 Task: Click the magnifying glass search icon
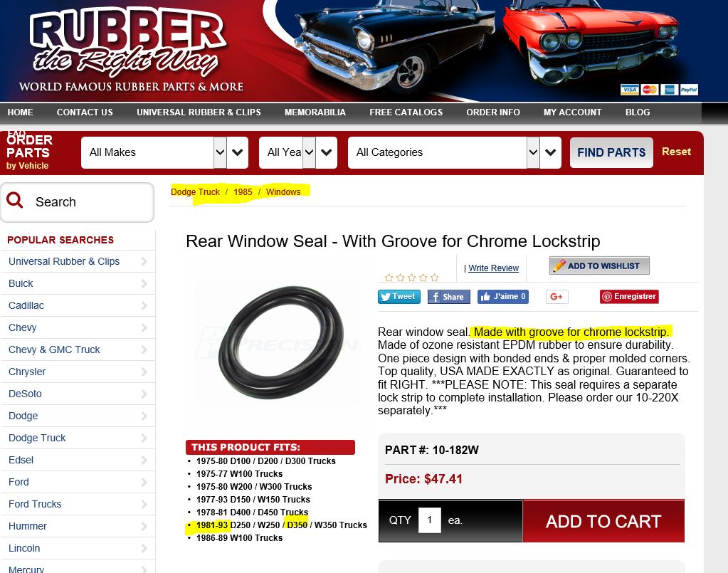tap(14, 201)
